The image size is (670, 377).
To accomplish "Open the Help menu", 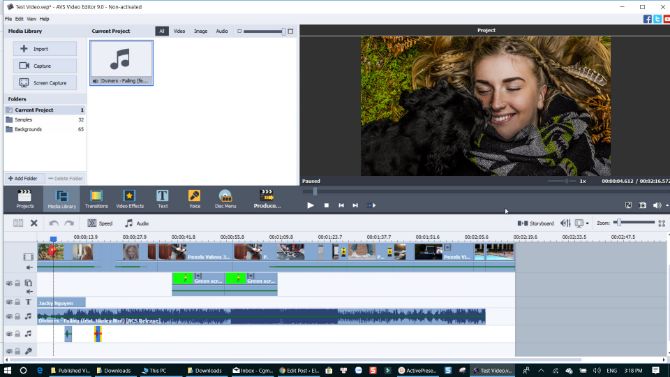I will pos(44,19).
